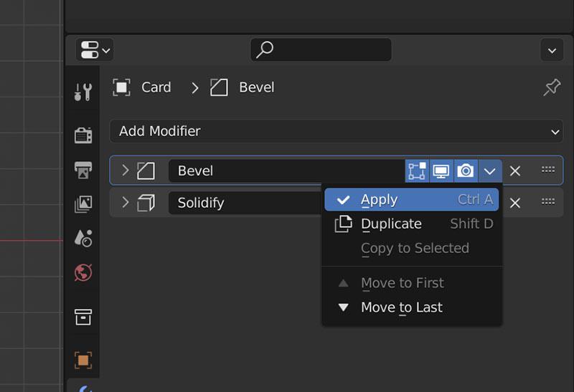This screenshot has height=392, width=574.
Task: Expand the Solidify modifier panel
Action: point(125,202)
